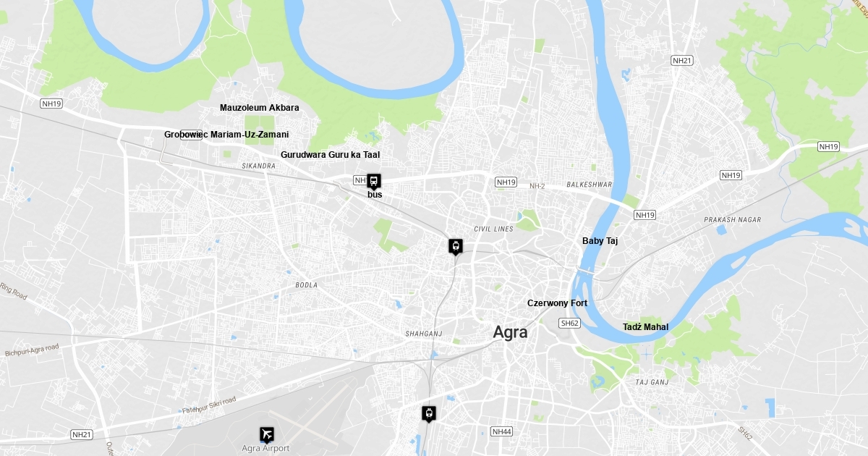868x456 pixels.
Task: Click the Agra city name label
Action: (510, 332)
